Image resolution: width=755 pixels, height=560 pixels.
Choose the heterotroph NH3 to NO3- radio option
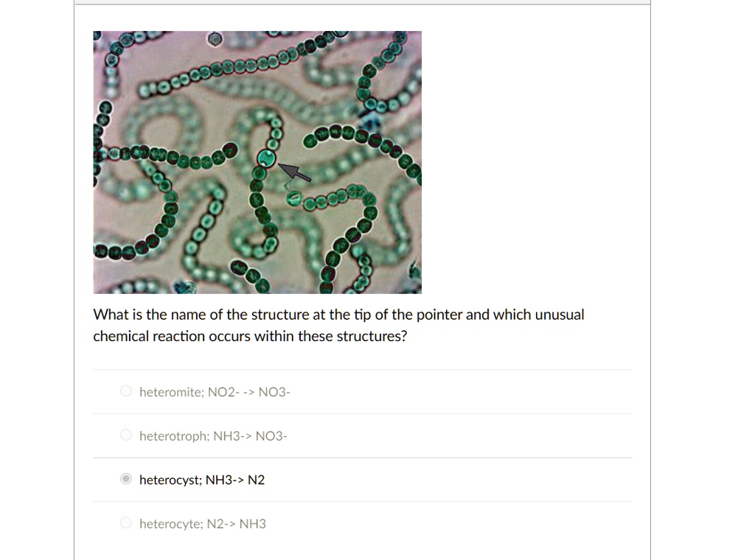(126, 435)
